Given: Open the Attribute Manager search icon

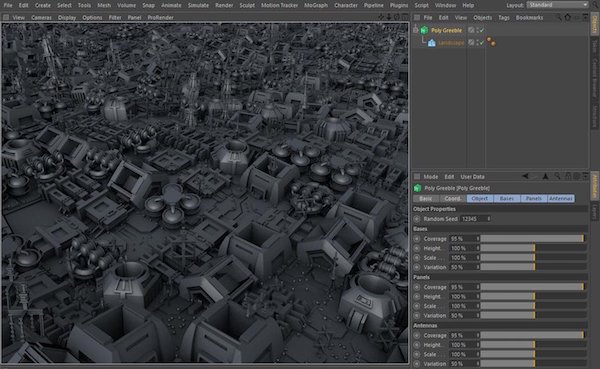Looking at the screenshot, I should 557,176.
